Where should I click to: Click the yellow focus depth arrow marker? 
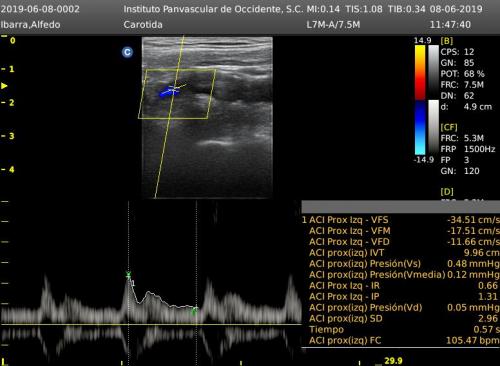click(4, 86)
